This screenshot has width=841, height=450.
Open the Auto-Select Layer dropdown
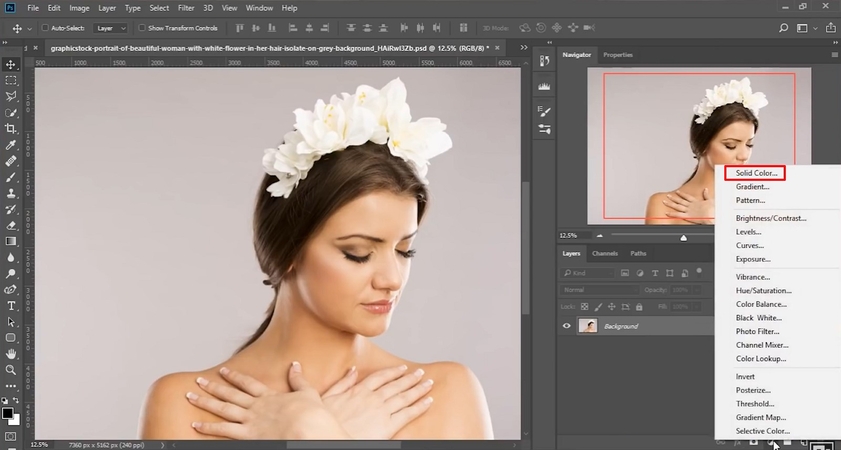click(x=108, y=28)
